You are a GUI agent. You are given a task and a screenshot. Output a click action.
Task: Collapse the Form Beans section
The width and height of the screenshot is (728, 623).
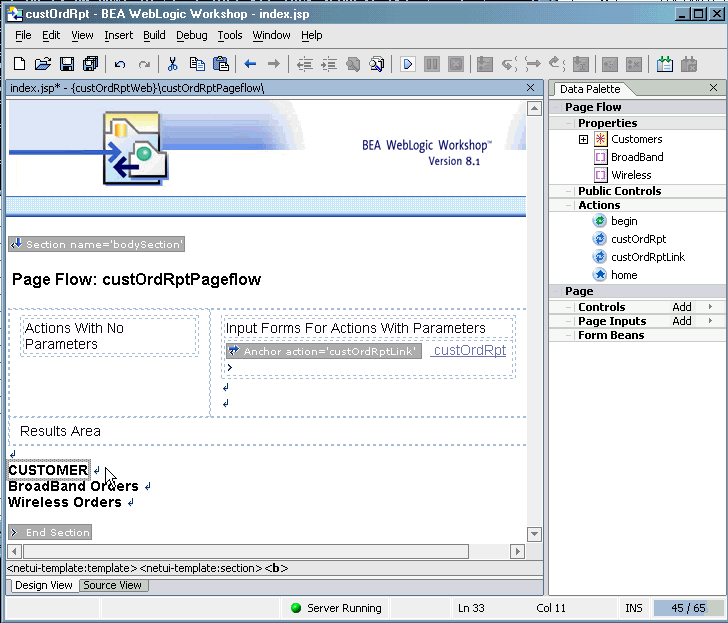point(568,335)
